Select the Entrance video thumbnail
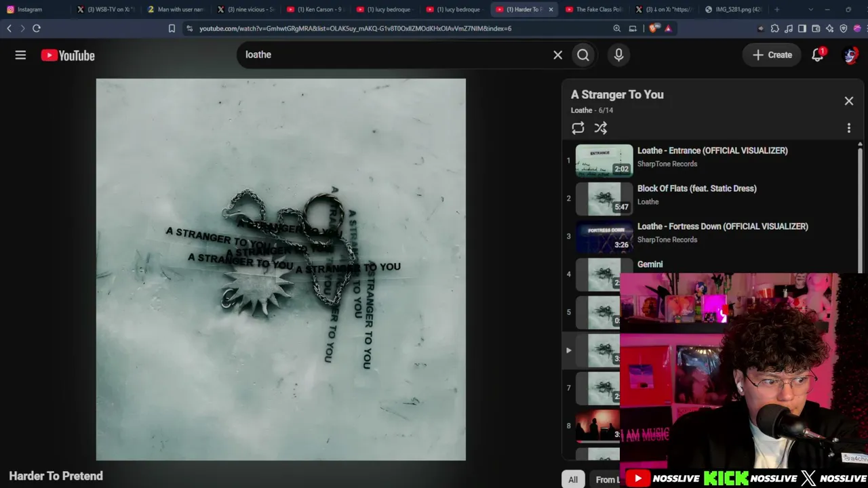The height and width of the screenshot is (488, 868). point(604,161)
